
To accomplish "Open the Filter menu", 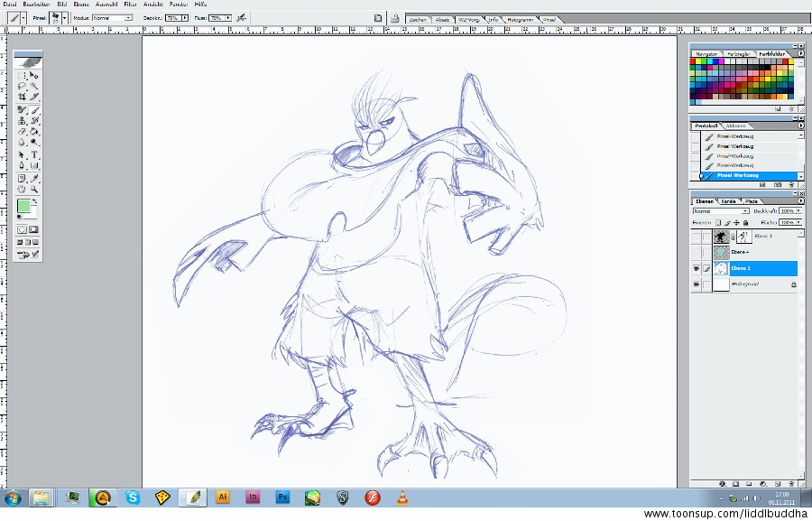I will (x=130, y=5).
